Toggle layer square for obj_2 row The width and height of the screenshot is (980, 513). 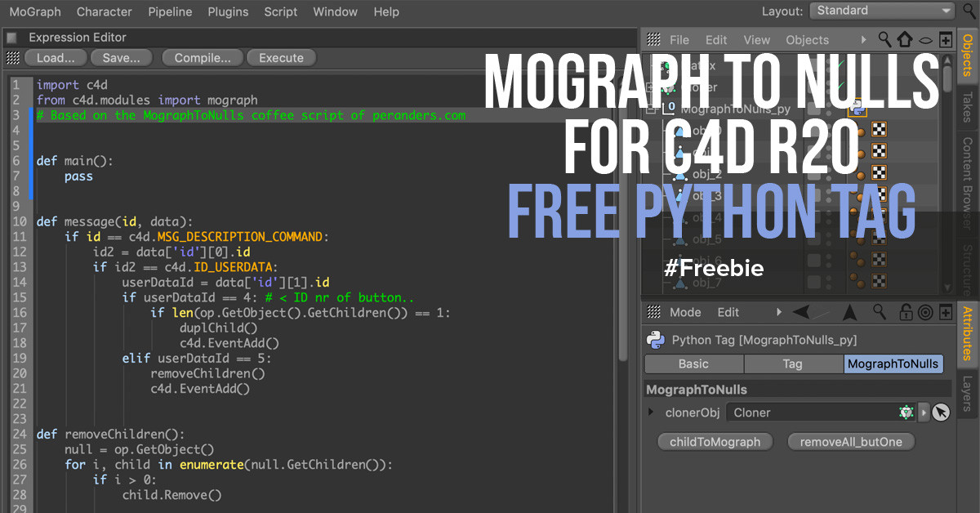813,173
